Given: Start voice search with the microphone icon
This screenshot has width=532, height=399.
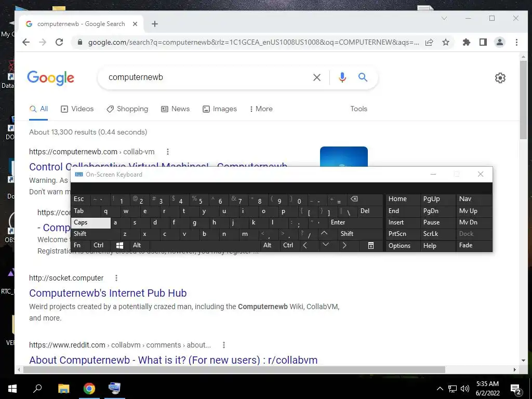Looking at the screenshot, I should (x=342, y=77).
